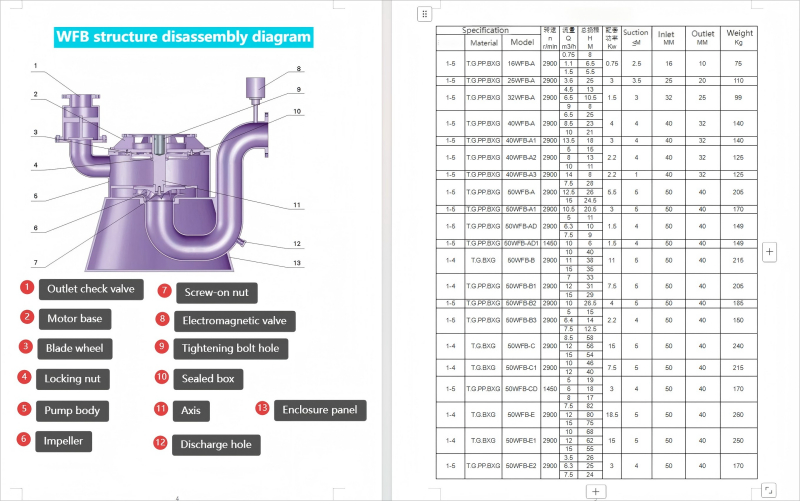Click the table move handle icon
Image resolution: width=800 pixels, height=501 pixels.
pos(424,14)
